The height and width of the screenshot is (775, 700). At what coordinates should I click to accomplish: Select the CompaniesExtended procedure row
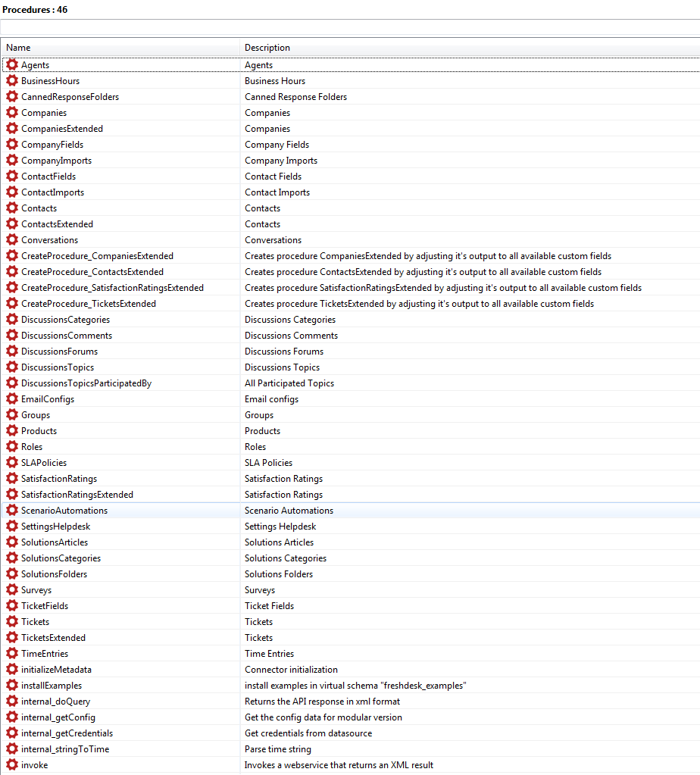[62, 129]
